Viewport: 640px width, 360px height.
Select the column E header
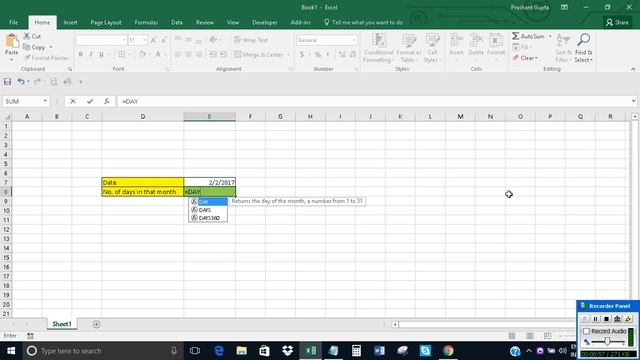(209, 117)
